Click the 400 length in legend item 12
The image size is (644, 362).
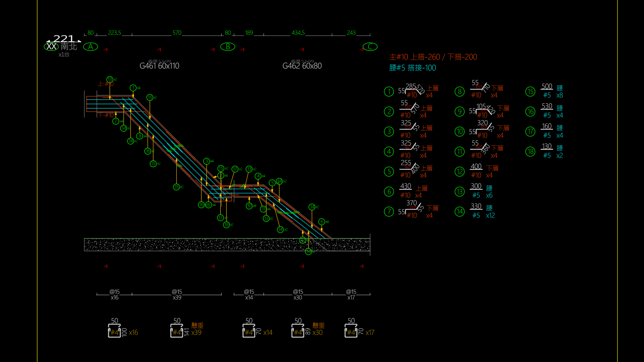pos(476,167)
